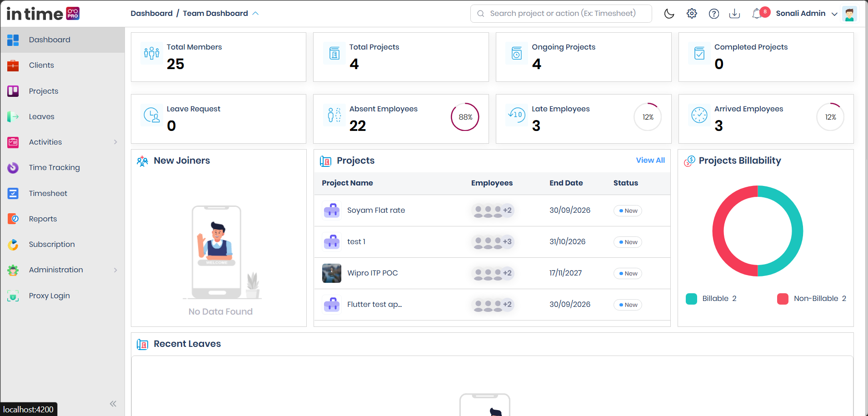This screenshot has height=416, width=868.
Task: Collapse sidebar with double chevron
Action: tap(113, 404)
